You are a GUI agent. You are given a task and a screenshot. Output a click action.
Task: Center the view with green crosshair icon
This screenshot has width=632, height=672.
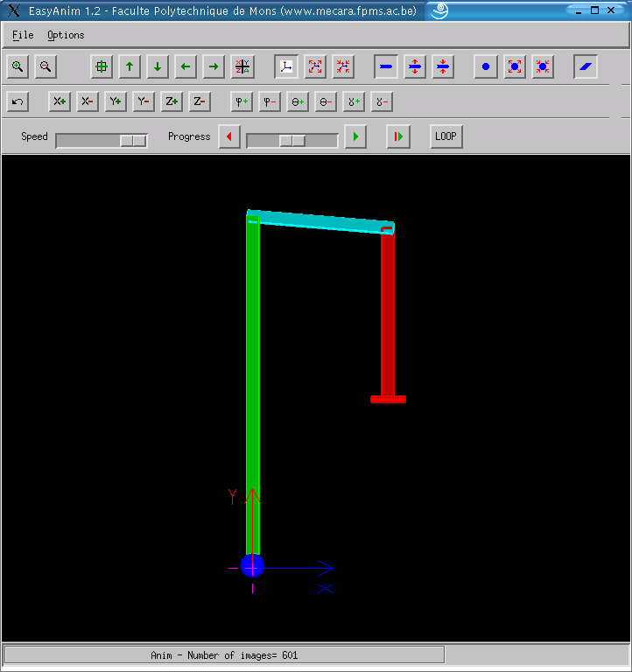click(x=102, y=66)
